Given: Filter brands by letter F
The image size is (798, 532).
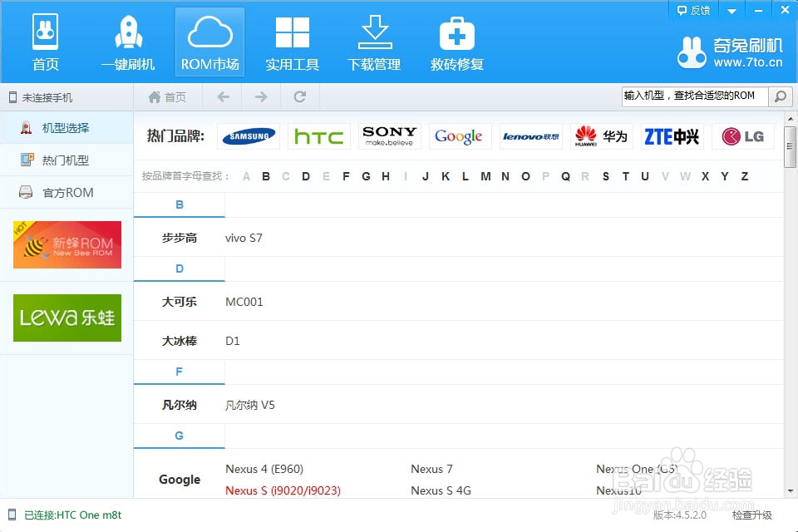Looking at the screenshot, I should point(346,176).
